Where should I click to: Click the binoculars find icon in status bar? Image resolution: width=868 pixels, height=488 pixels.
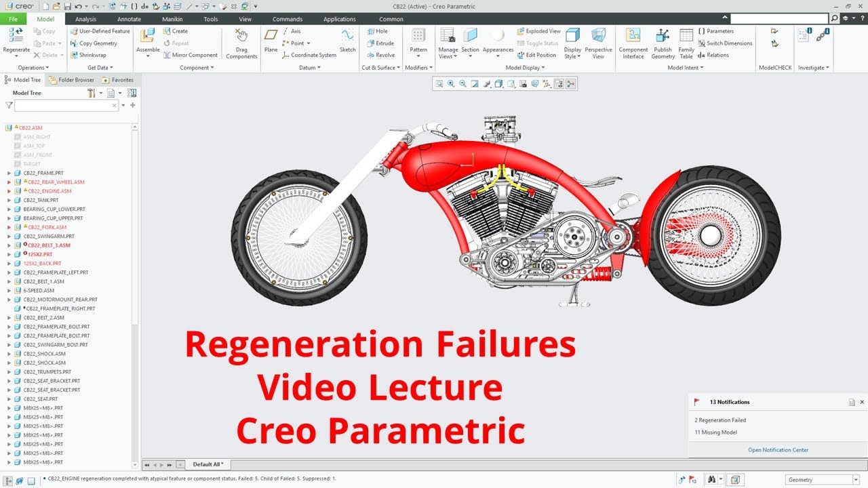click(x=711, y=479)
